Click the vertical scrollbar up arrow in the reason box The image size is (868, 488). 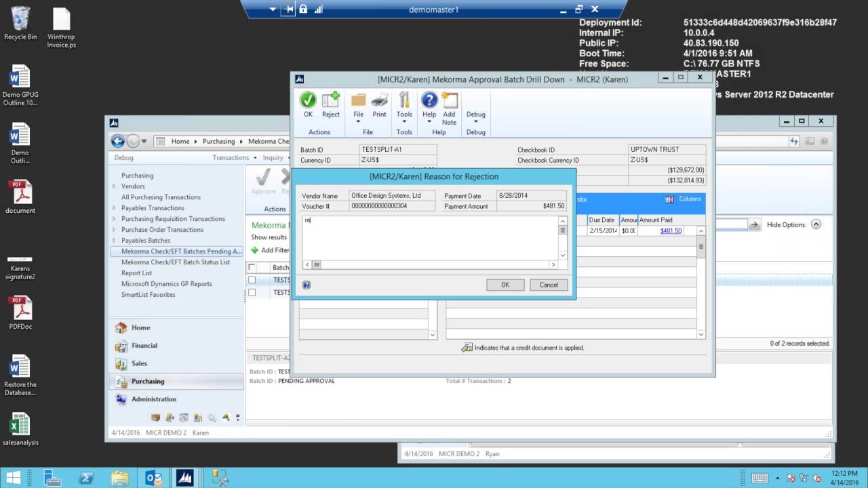[563, 221]
